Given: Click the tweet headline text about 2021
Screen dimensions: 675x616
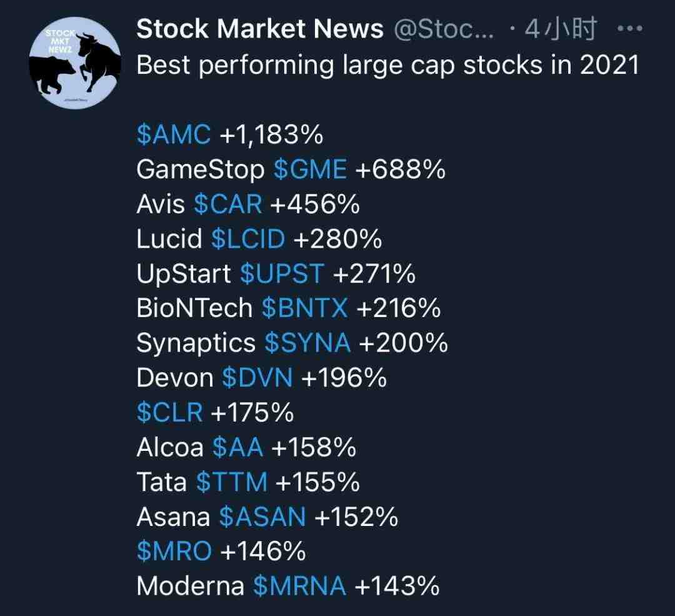Looking at the screenshot, I should [388, 66].
